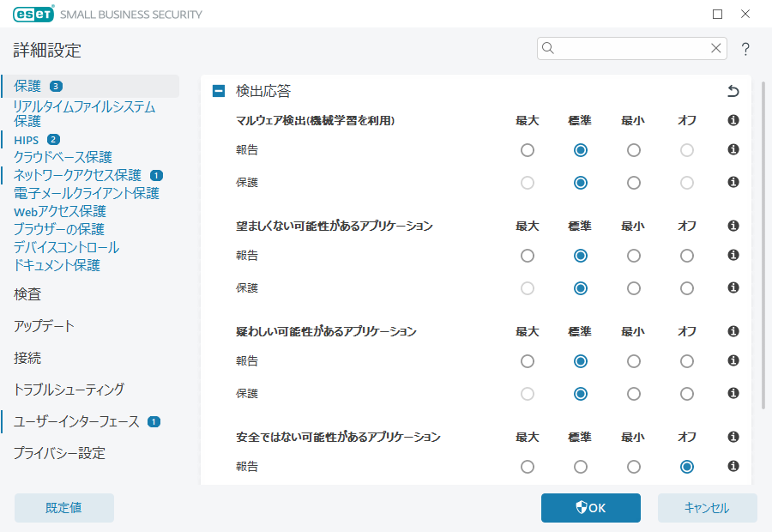Set 安全ではない可能性があるアプリケーション 報告 to 標準
This screenshot has height=532, width=772.
coord(581,467)
